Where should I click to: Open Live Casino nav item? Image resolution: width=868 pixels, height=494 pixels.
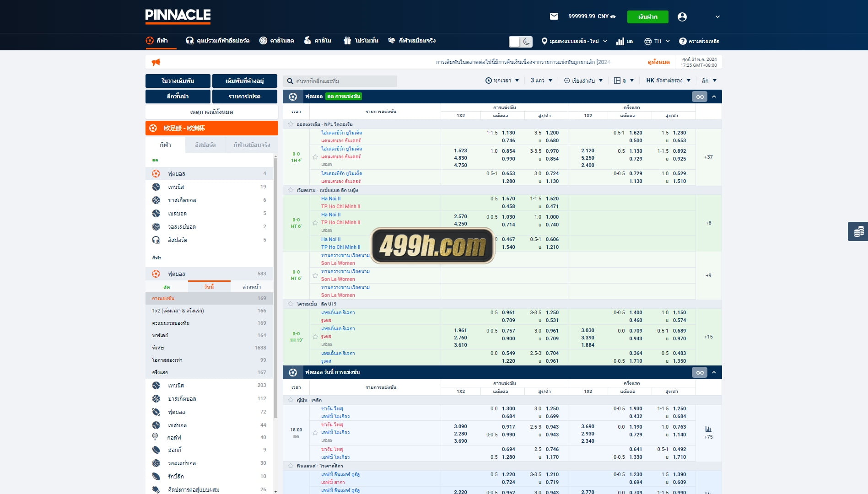(276, 41)
